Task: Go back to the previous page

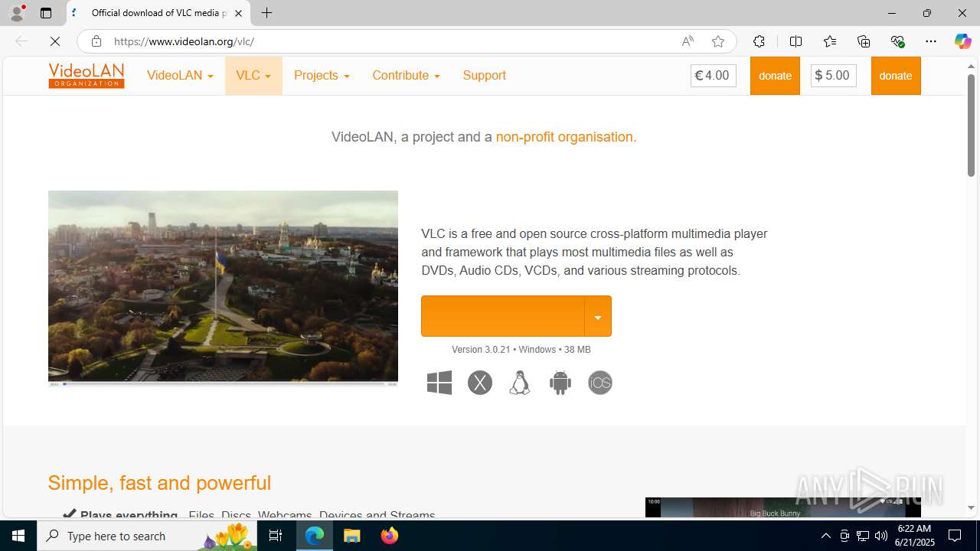Action: tap(21, 41)
